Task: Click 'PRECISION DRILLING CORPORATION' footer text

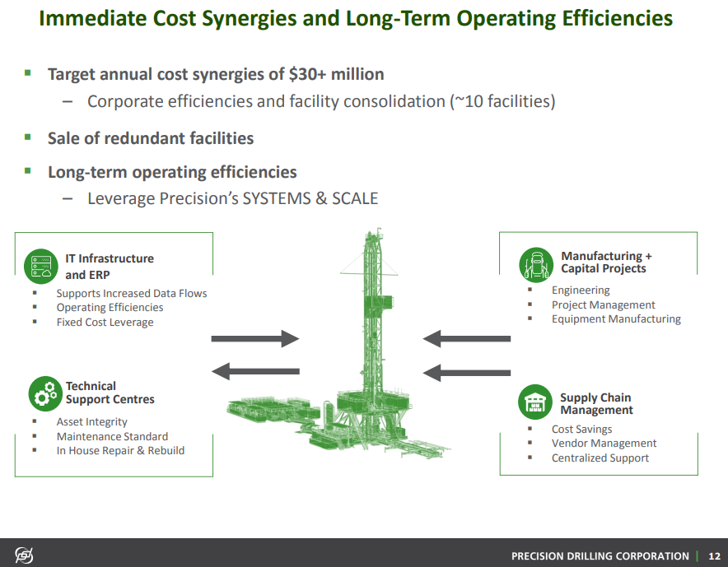Action: (x=600, y=555)
